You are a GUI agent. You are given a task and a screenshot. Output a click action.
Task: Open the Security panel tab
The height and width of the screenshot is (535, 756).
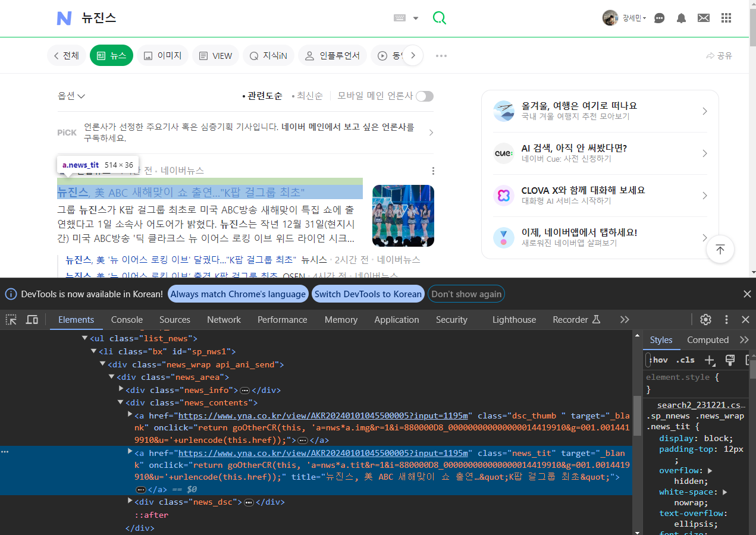pos(451,320)
